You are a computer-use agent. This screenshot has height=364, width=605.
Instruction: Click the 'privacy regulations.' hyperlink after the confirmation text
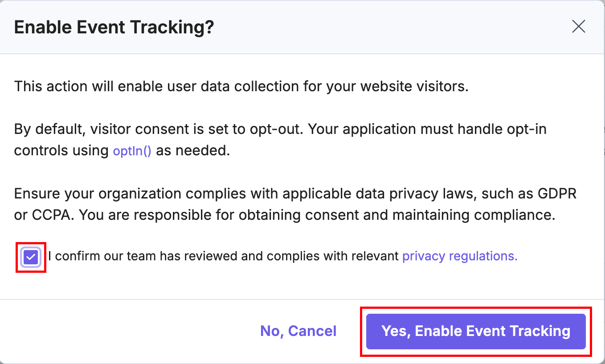[459, 256]
